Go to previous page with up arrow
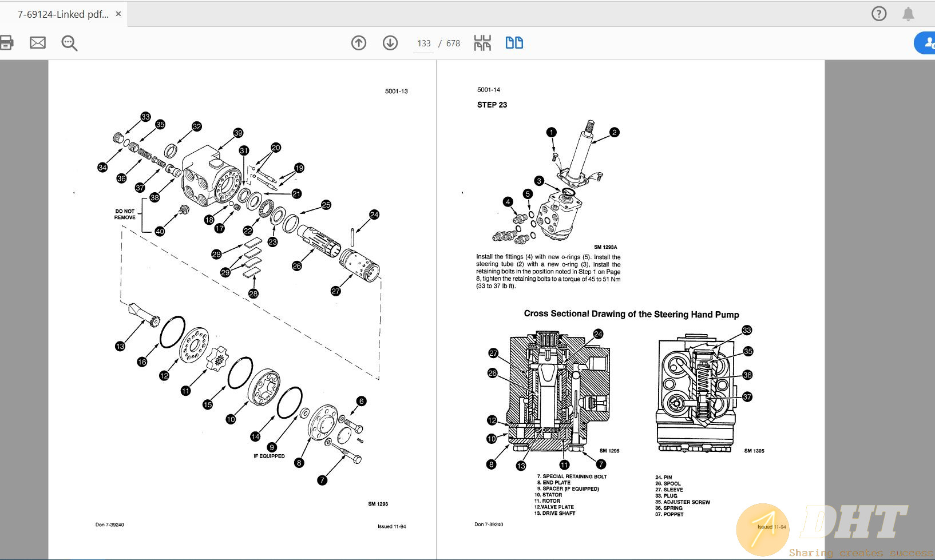The image size is (935, 560). (359, 43)
